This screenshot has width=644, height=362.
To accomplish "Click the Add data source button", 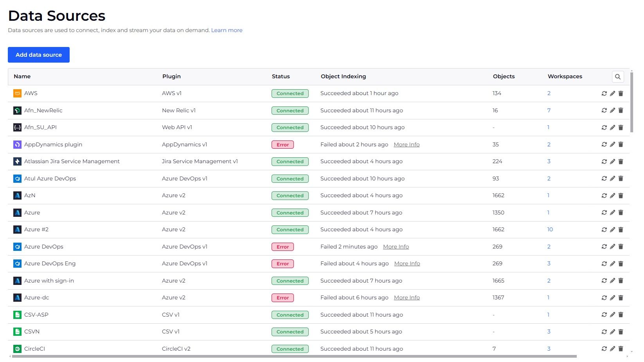I will point(39,55).
